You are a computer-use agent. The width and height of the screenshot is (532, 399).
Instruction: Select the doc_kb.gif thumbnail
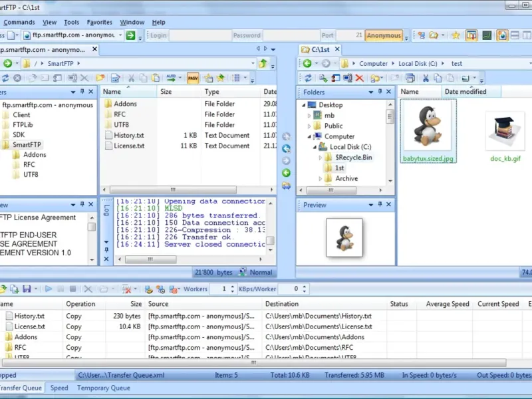pos(505,137)
